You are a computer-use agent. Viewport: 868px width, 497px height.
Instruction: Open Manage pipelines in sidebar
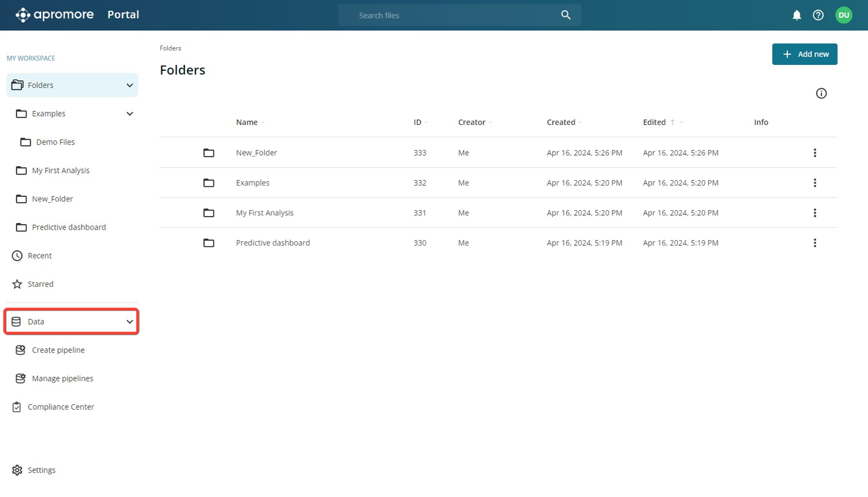click(62, 378)
